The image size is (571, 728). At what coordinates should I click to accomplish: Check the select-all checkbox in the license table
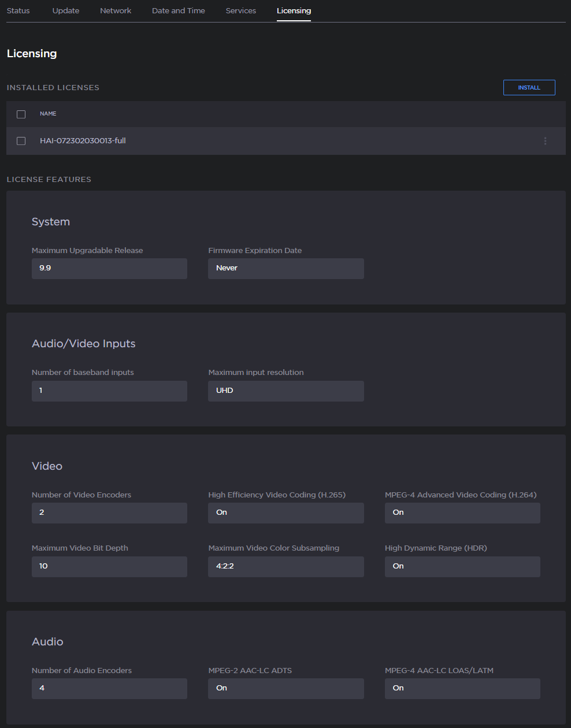21,114
